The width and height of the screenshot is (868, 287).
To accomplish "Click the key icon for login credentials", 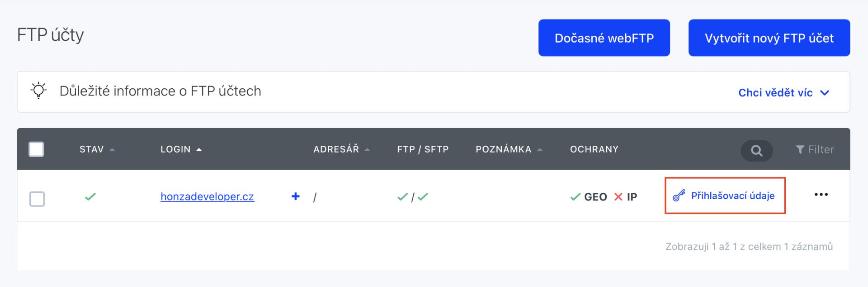I will click(679, 196).
